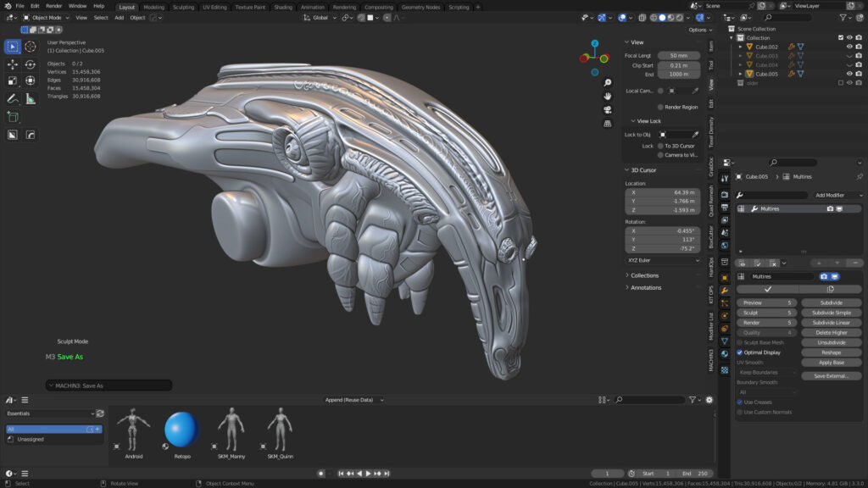This screenshot has width=868, height=488.
Task: Hide Cube.002 using its eye icon
Action: pos(849,47)
